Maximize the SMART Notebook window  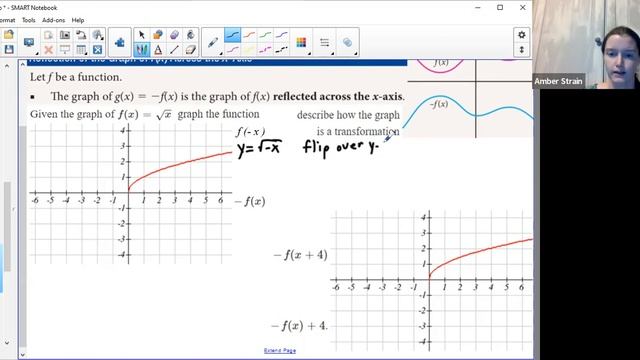click(500, 7)
